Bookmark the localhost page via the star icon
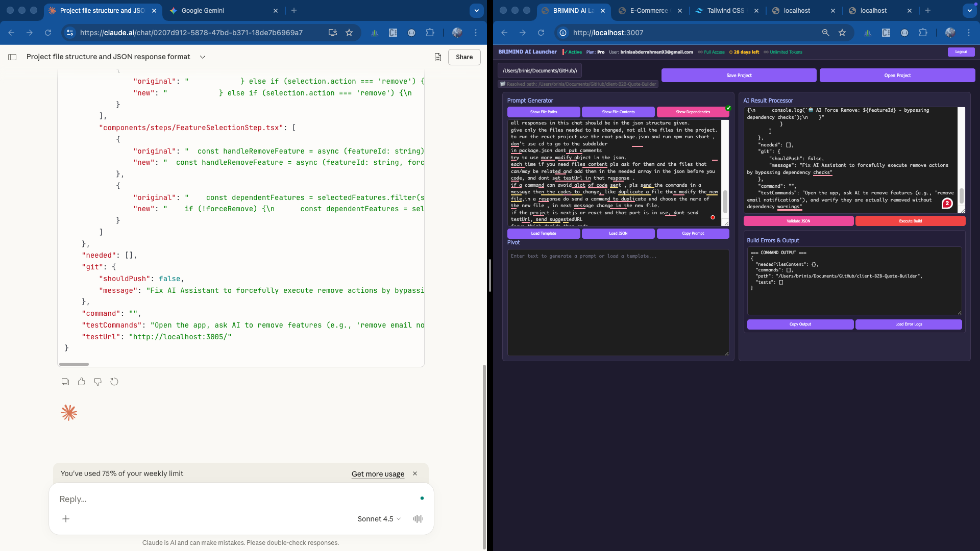This screenshot has height=551, width=980. coord(842,32)
